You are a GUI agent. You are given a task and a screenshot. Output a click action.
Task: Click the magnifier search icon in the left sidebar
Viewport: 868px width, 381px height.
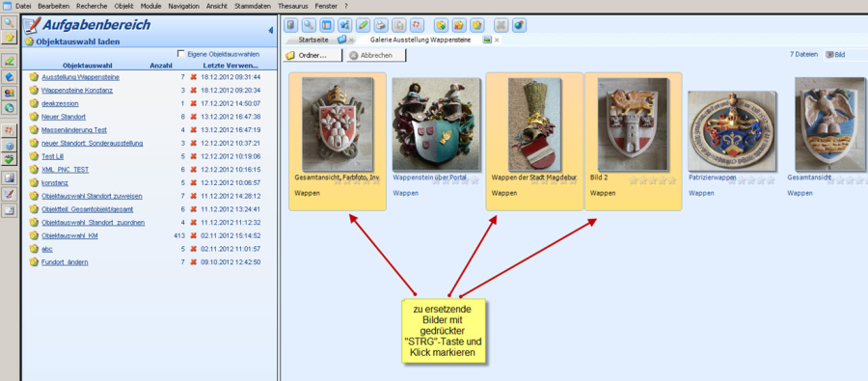[x=9, y=24]
